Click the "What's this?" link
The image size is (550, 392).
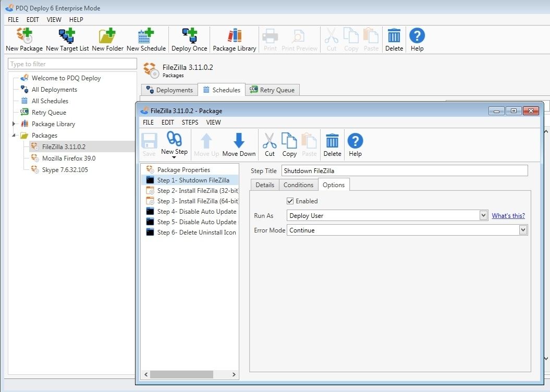tap(508, 216)
